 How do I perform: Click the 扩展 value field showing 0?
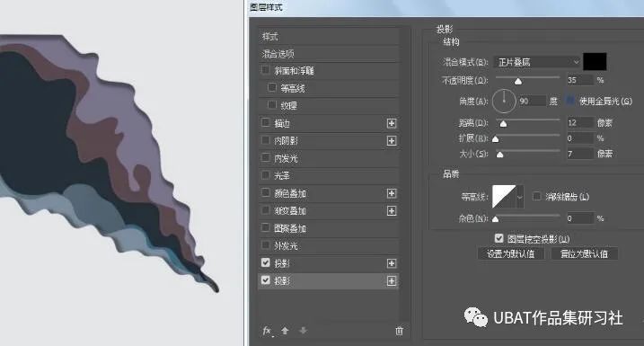pos(580,138)
